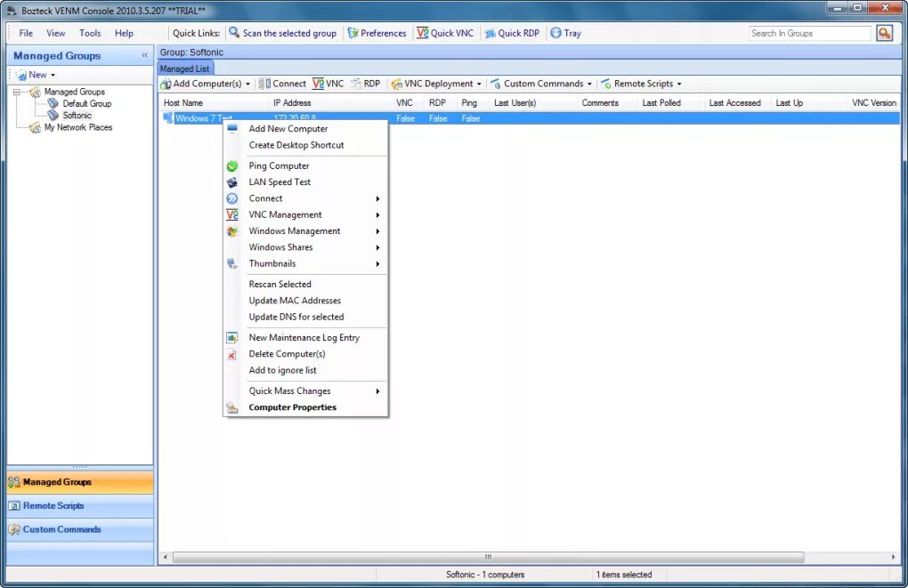Click the Preferences icon in Quick Links
The width and height of the screenshot is (908, 588).
coord(353,33)
